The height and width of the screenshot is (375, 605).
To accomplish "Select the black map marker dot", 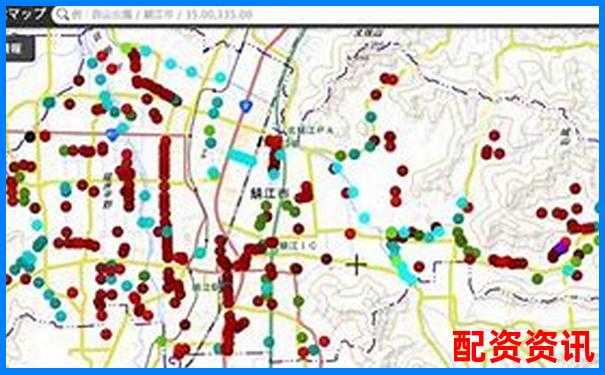I will [x=30, y=136].
